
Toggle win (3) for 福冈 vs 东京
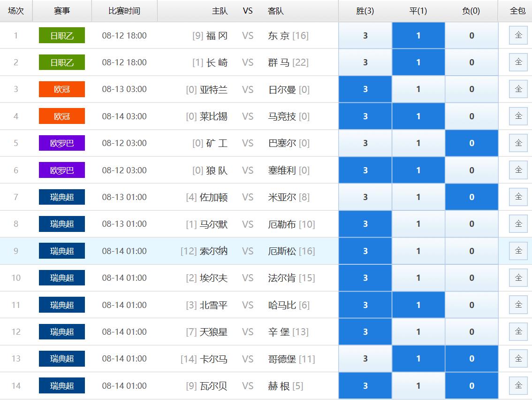(x=365, y=35)
